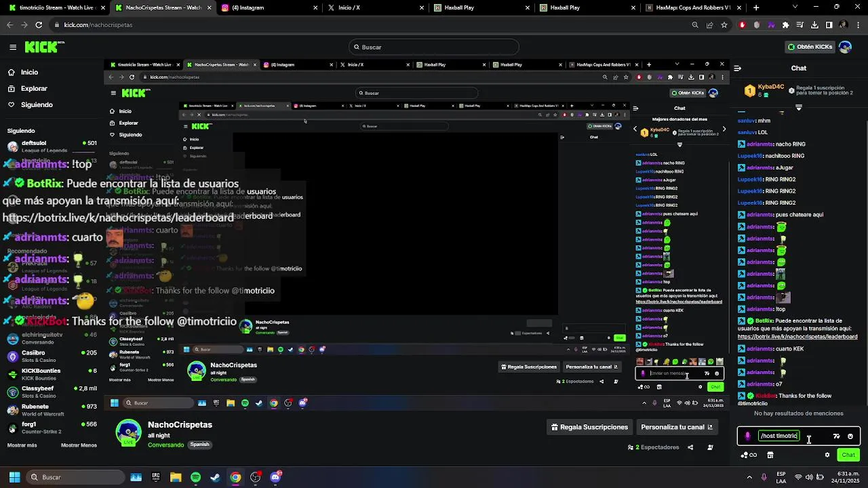Toggle the browser side panel
Viewport: 868px width, 488px height.
(x=829, y=24)
